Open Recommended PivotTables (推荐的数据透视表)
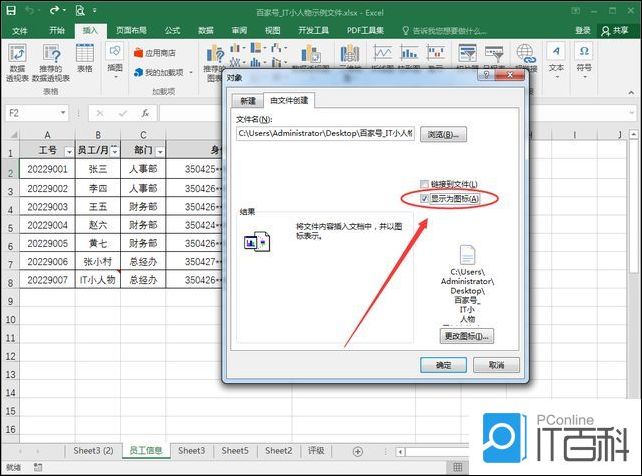 [x=51, y=63]
